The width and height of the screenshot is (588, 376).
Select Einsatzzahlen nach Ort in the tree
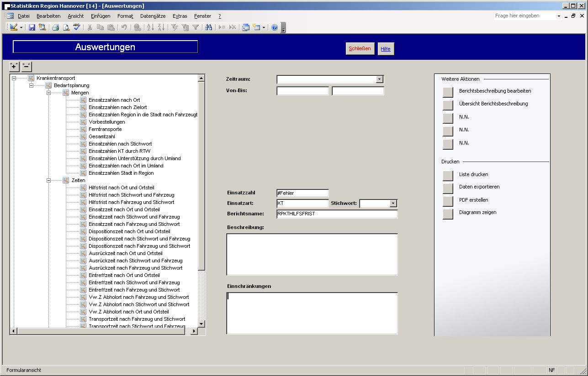(114, 100)
